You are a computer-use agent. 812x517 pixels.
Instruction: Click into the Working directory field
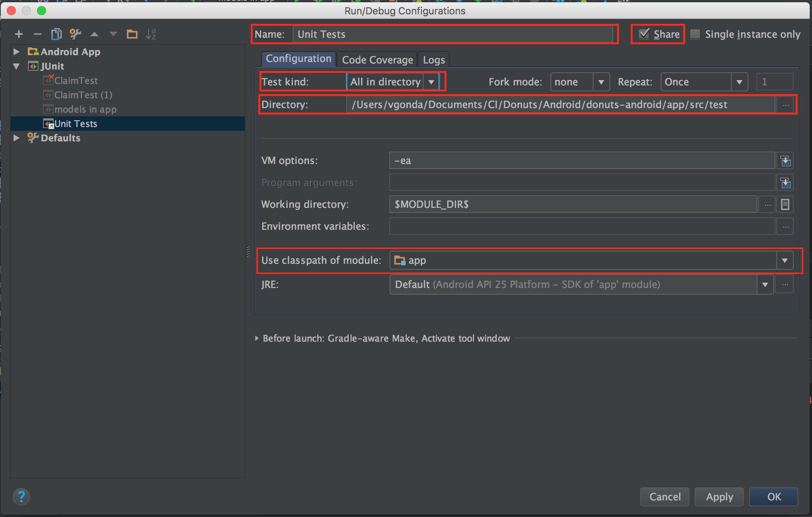coord(573,204)
